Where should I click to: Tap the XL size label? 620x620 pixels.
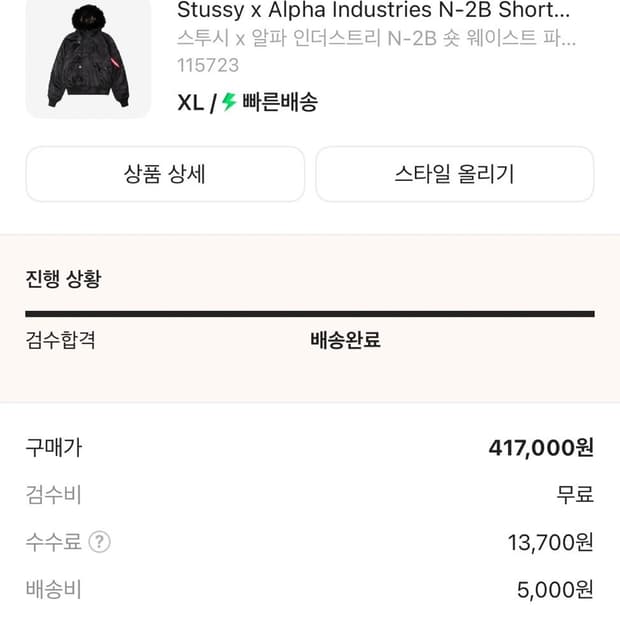tap(190, 102)
